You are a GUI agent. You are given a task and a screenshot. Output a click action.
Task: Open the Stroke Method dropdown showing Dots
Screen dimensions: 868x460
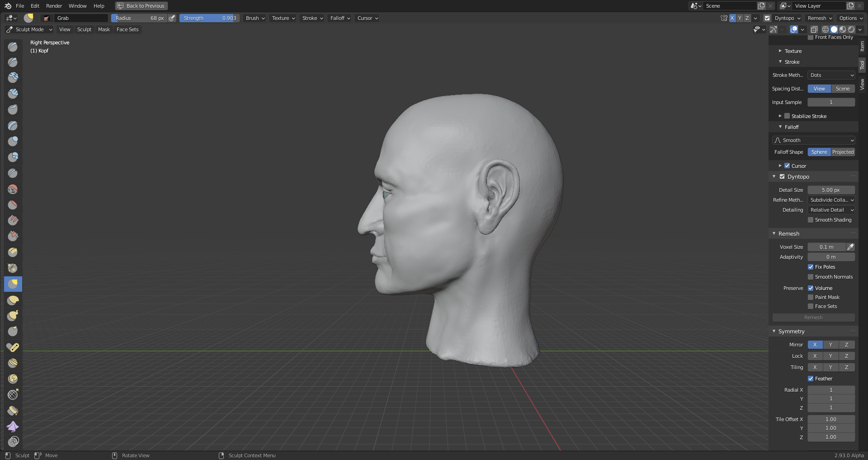pos(831,75)
